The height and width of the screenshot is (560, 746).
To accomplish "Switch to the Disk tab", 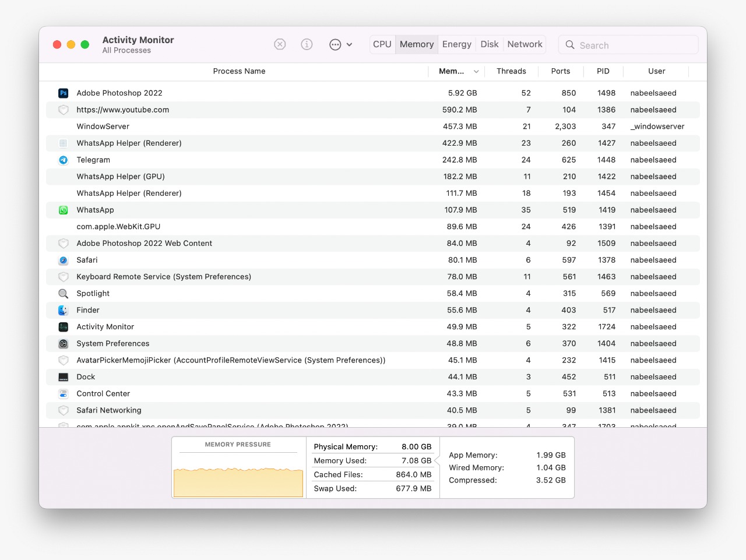I will coord(490,44).
